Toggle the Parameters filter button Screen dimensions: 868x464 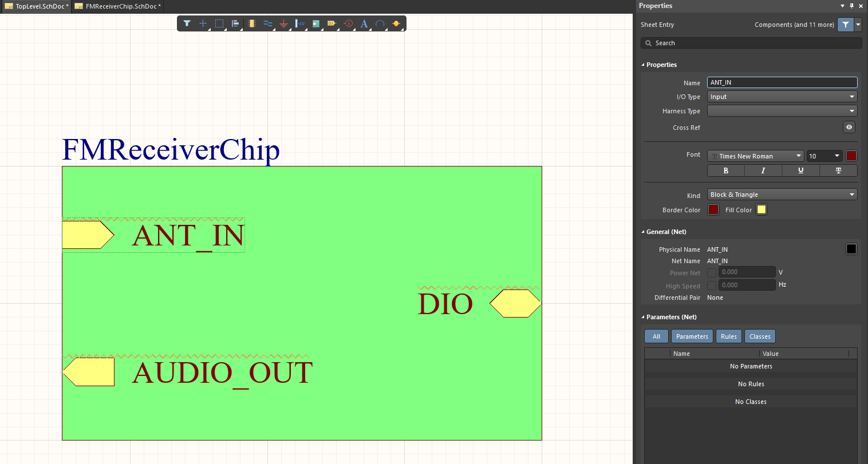(x=692, y=336)
